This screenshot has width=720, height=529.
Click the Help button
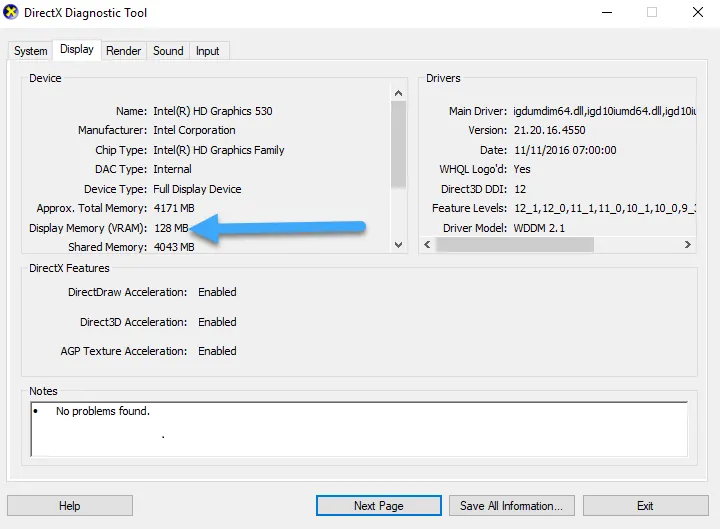click(70, 506)
